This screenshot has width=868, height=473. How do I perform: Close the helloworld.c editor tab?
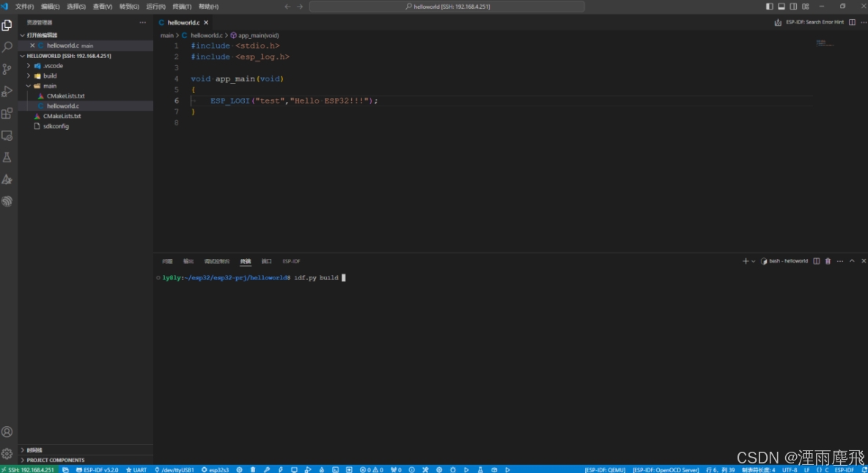click(x=206, y=23)
